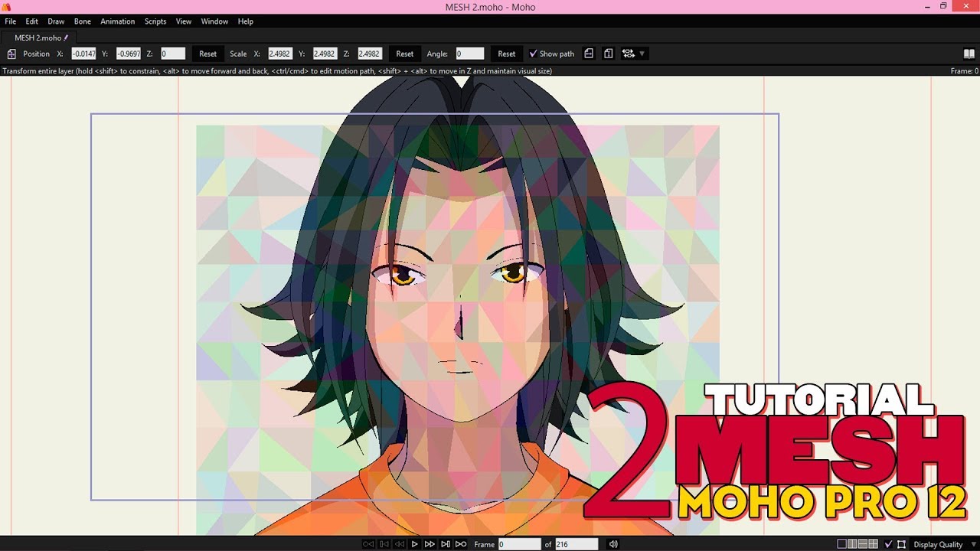
Task: Expand the arrow beside transform options
Action: click(642, 54)
